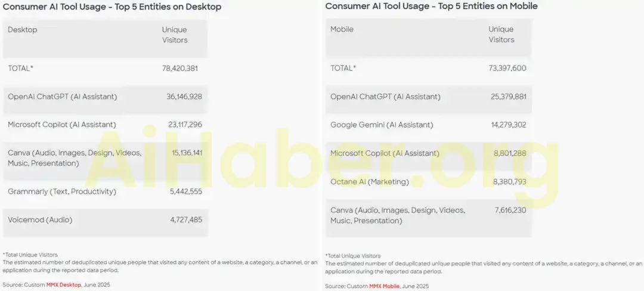Click OpenAI ChatGPT row in Mobile table
Image resolution: width=644 pixels, height=291 pixels.
coord(385,97)
